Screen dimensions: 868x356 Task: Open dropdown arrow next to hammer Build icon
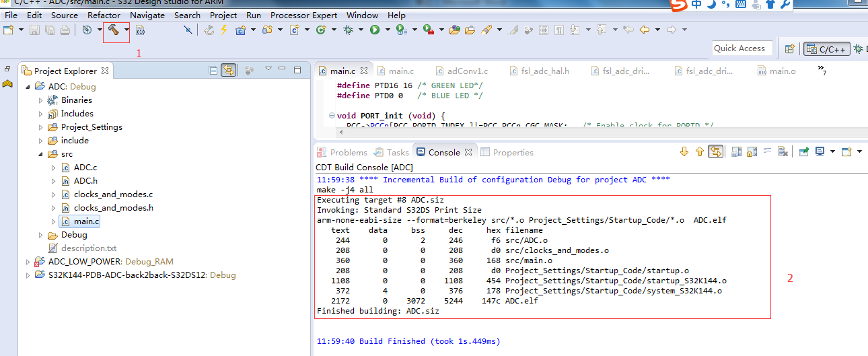tap(126, 30)
